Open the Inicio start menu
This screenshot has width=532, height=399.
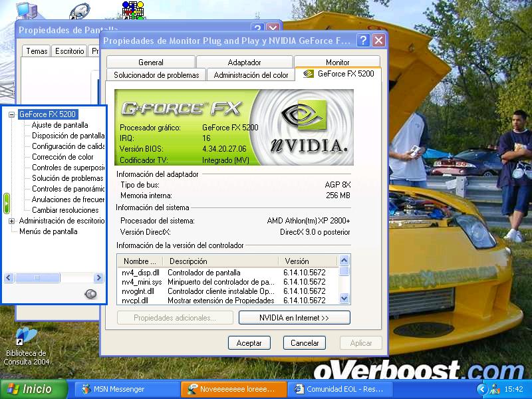pyautogui.click(x=33, y=389)
